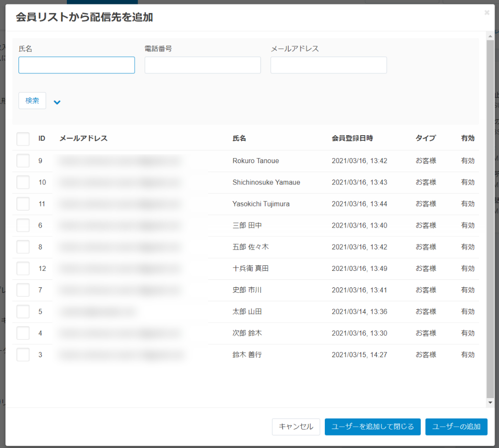Click date 2021/03/15, 14:27
Image resolution: width=499 pixels, height=448 pixels.
(x=359, y=354)
